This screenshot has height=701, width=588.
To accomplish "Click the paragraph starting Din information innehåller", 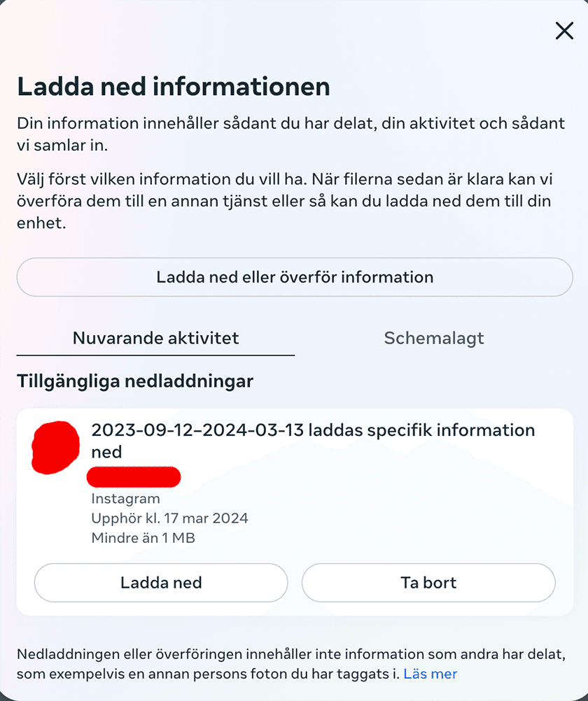I will pyautogui.click(x=290, y=135).
